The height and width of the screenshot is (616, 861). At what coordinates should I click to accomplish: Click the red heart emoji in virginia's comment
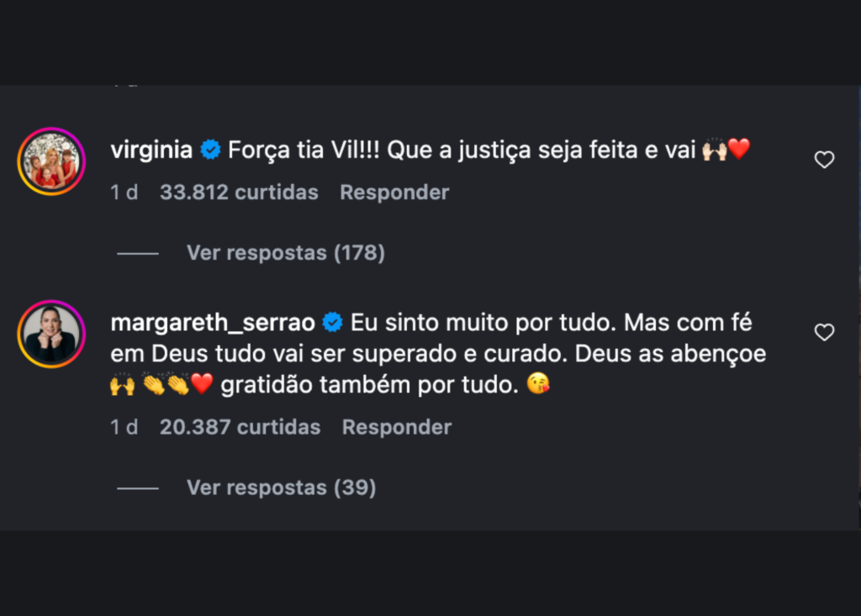point(738,150)
